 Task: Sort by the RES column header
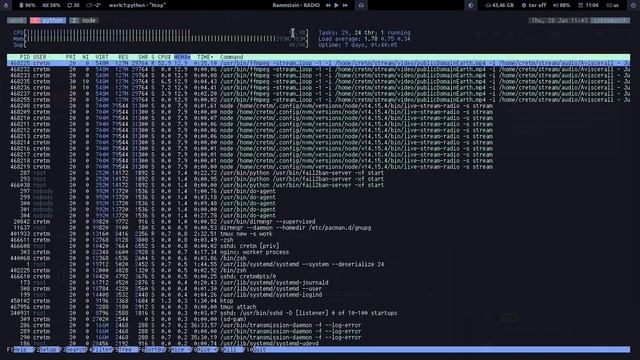(123, 57)
